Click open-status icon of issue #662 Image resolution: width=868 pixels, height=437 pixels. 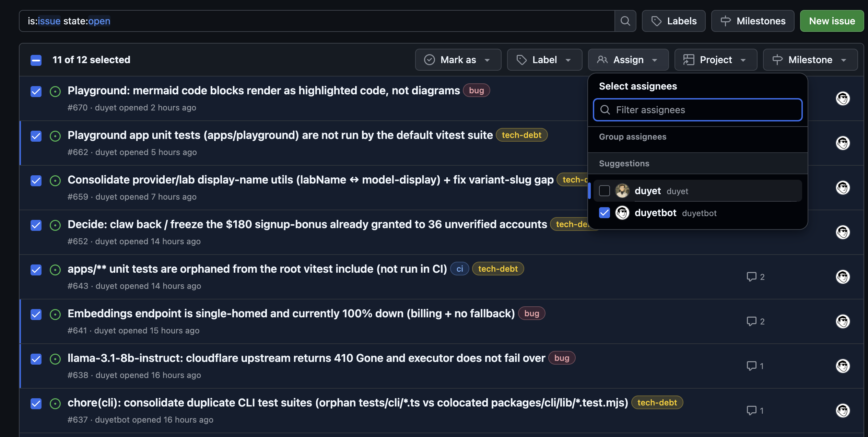point(55,136)
